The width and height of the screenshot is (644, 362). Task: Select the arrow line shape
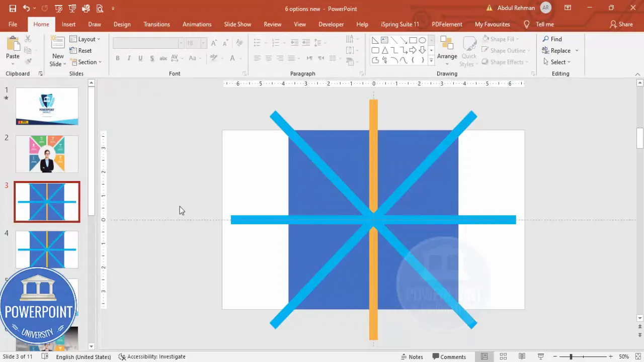pos(404,40)
